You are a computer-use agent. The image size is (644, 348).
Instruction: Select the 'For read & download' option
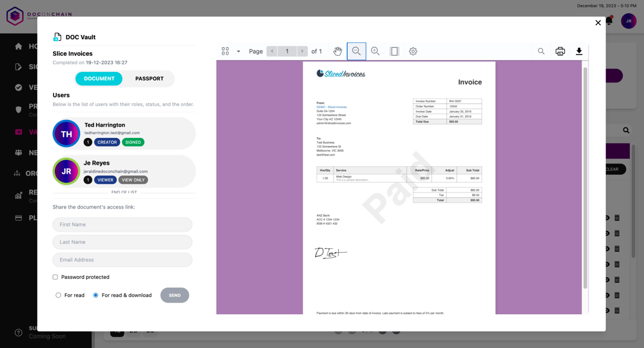96,295
